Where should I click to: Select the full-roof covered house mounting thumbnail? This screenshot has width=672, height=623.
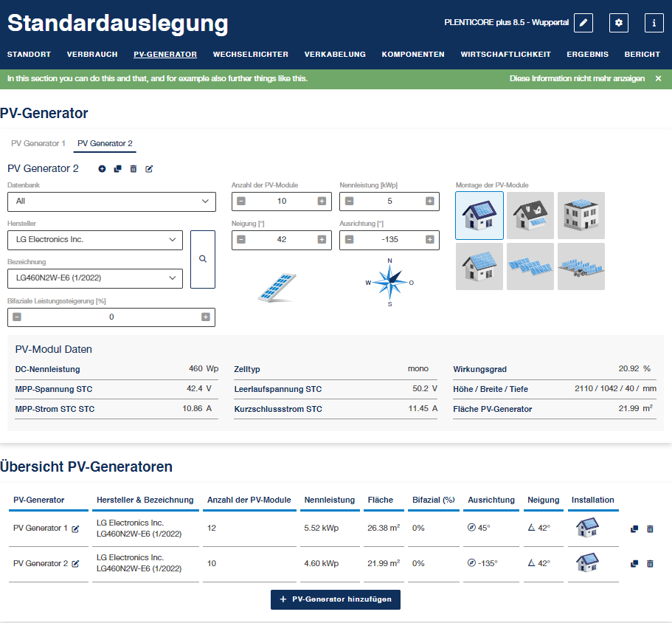479,266
